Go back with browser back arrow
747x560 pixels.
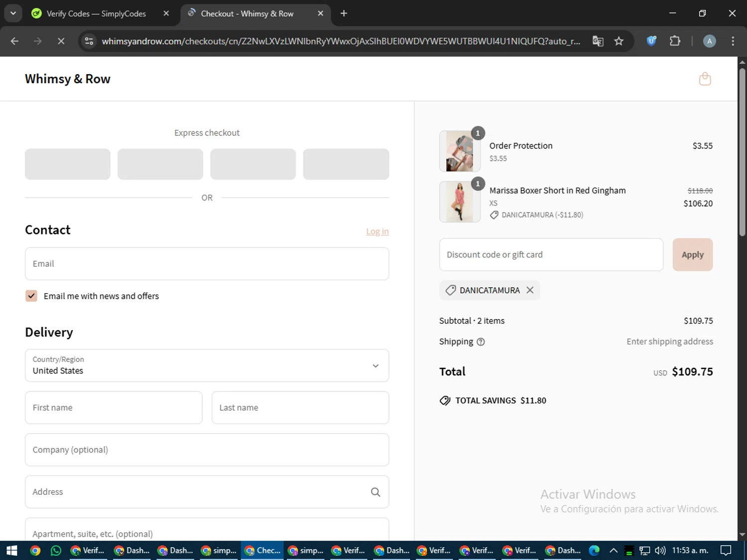pyautogui.click(x=14, y=41)
